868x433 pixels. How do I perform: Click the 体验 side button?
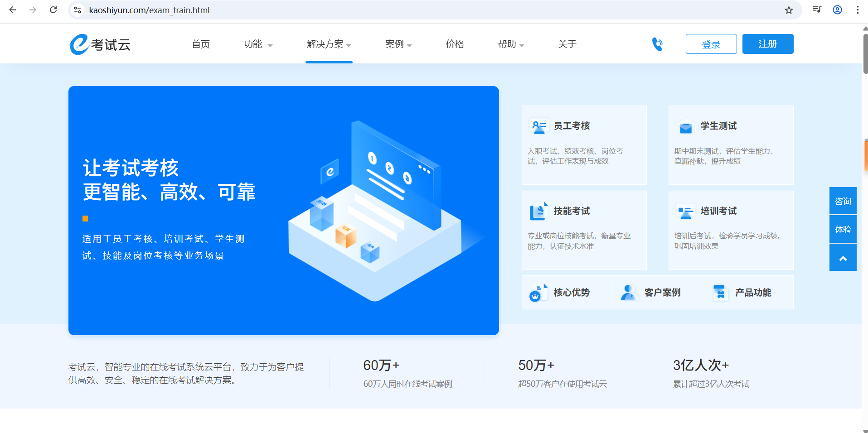click(x=843, y=229)
